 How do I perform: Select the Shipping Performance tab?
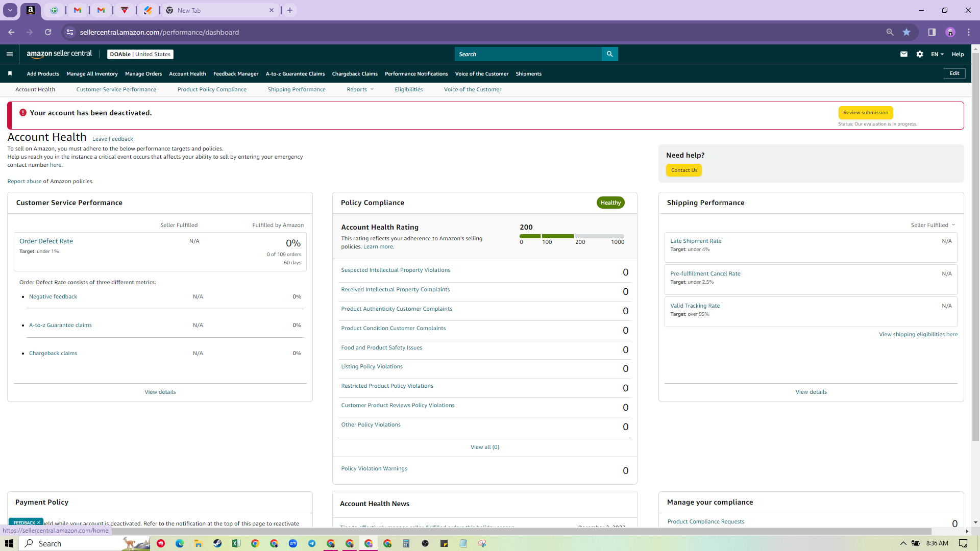point(297,89)
